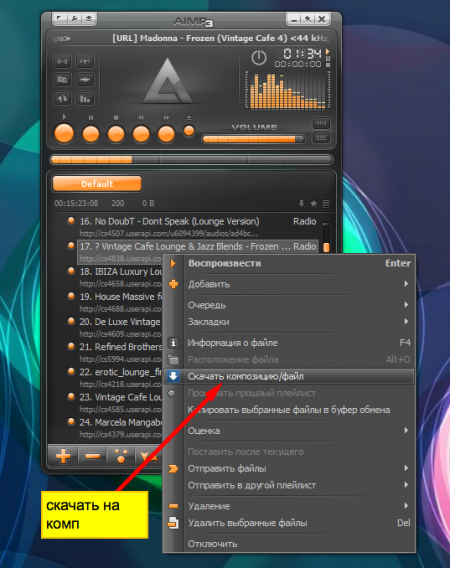Open the sound effects waveform button

point(85,79)
